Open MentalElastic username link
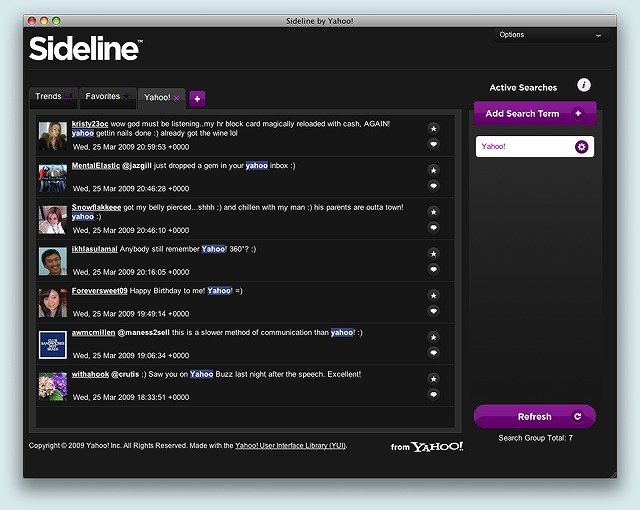This screenshot has width=640, height=510. 96,165
